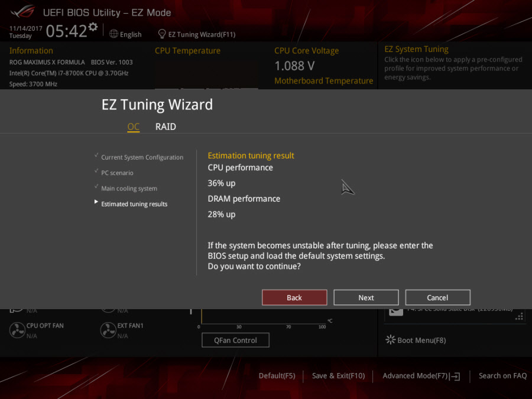The image size is (532, 399).
Task: Click the CPU OPT FAN icon
Action: (x=17, y=330)
